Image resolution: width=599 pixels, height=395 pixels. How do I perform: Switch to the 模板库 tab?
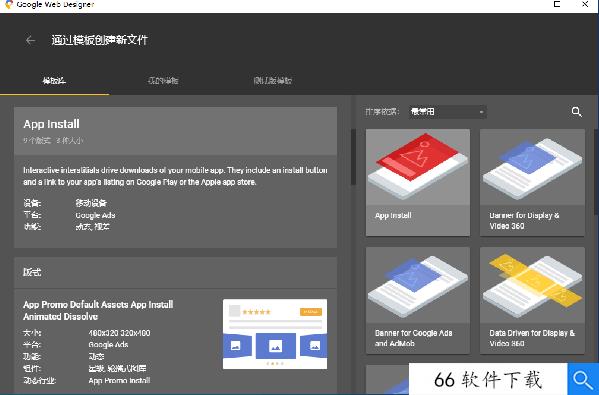(54, 81)
